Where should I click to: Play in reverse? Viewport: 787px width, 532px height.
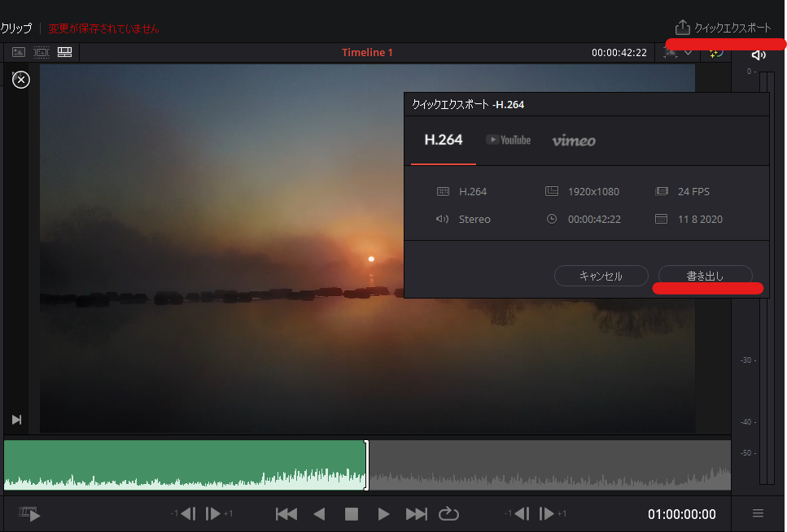[319, 514]
